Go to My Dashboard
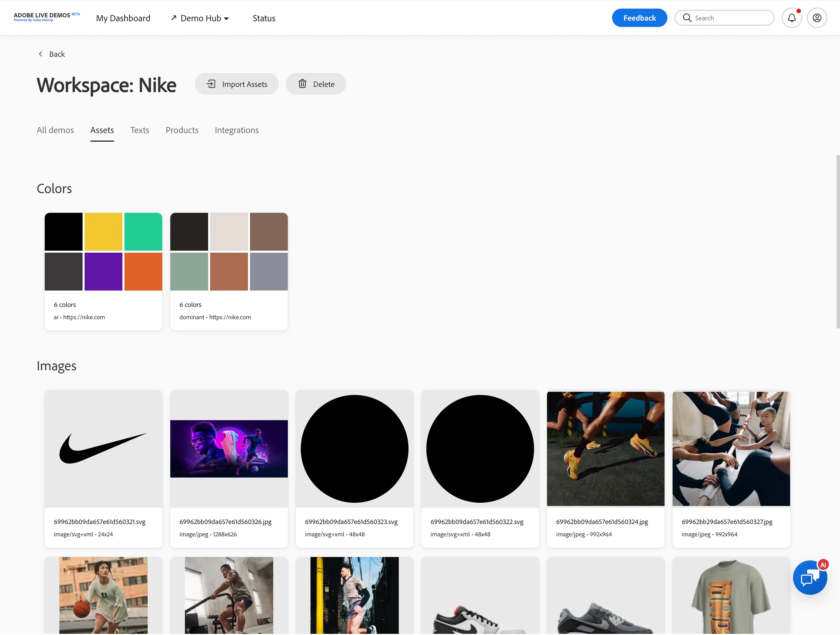840x635 pixels. point(123,18)
